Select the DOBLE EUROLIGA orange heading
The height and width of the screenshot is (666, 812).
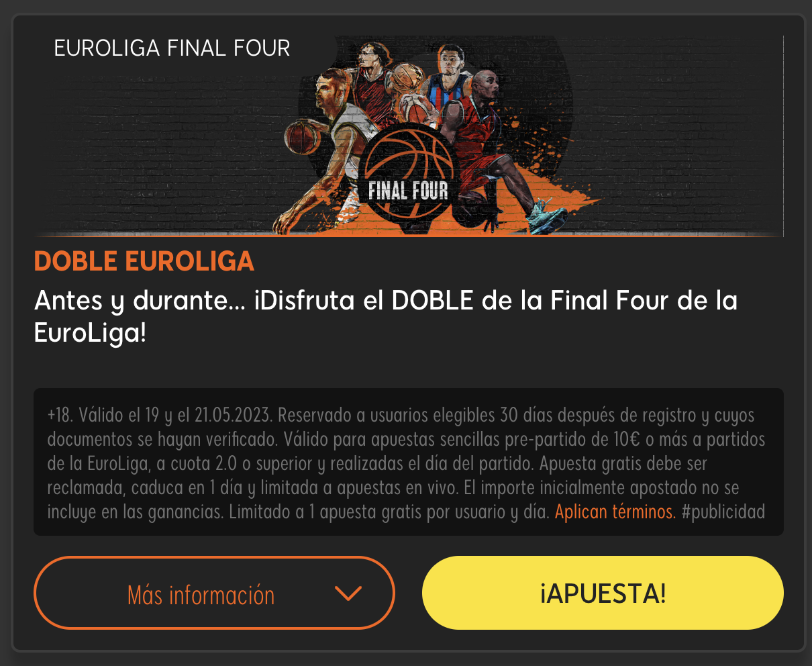pos(144,261)
